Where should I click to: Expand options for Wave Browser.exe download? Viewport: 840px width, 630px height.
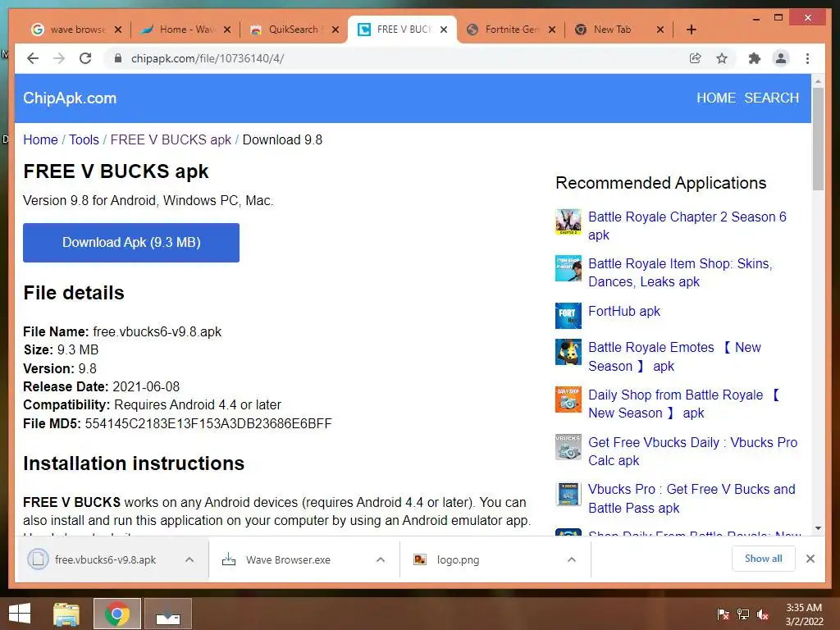381,559
